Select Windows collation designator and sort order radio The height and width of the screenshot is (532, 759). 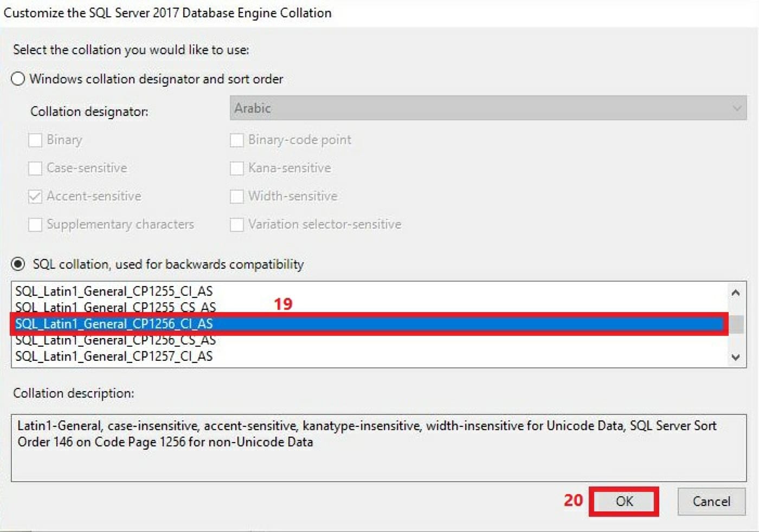pyautogui.click(x=18, y=79)
